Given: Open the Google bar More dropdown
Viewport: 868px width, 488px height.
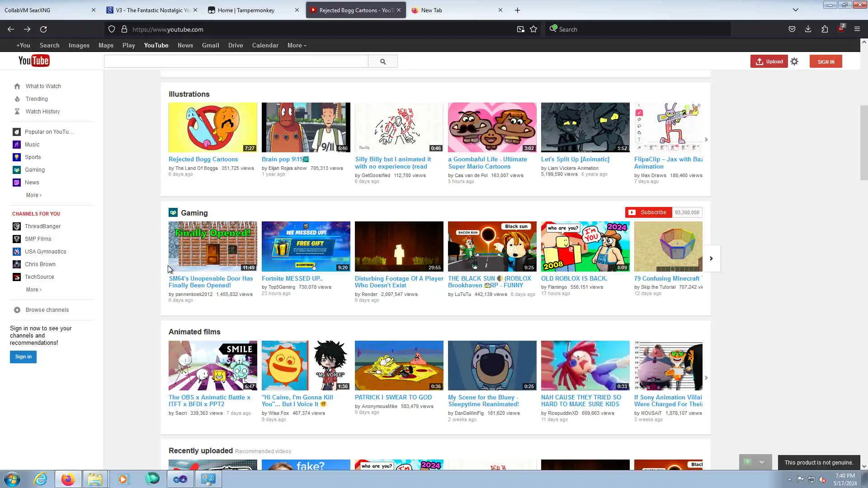Looking at the screenshot, I should click(297, 46).
